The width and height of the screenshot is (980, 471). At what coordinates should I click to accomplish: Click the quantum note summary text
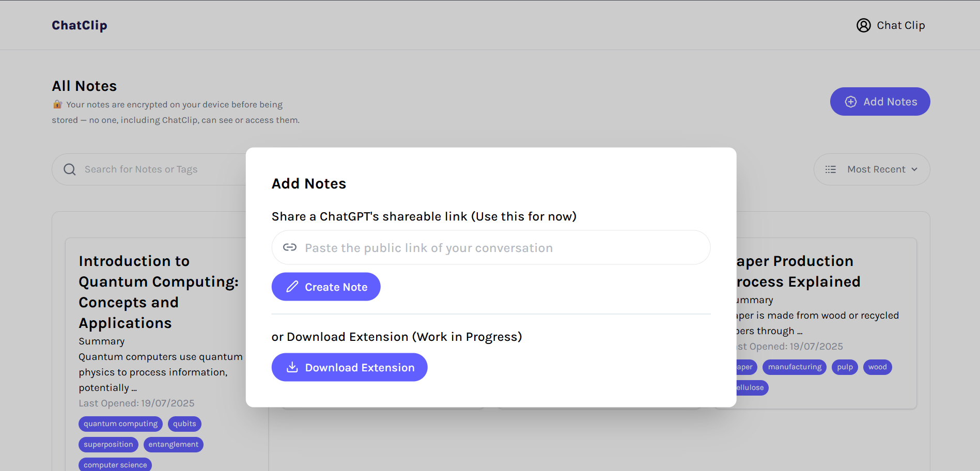[x=161, y=372]
